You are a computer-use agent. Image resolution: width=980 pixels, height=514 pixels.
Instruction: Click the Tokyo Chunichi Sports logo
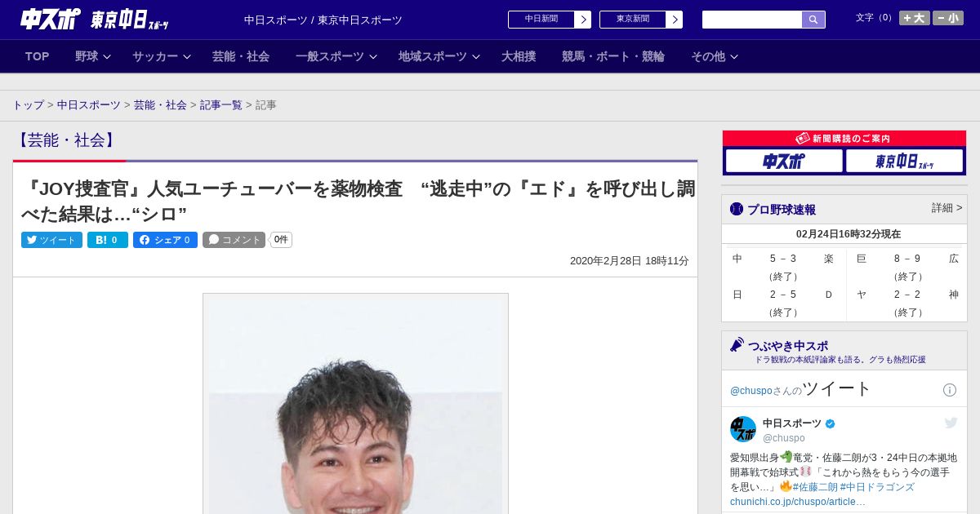130,20
